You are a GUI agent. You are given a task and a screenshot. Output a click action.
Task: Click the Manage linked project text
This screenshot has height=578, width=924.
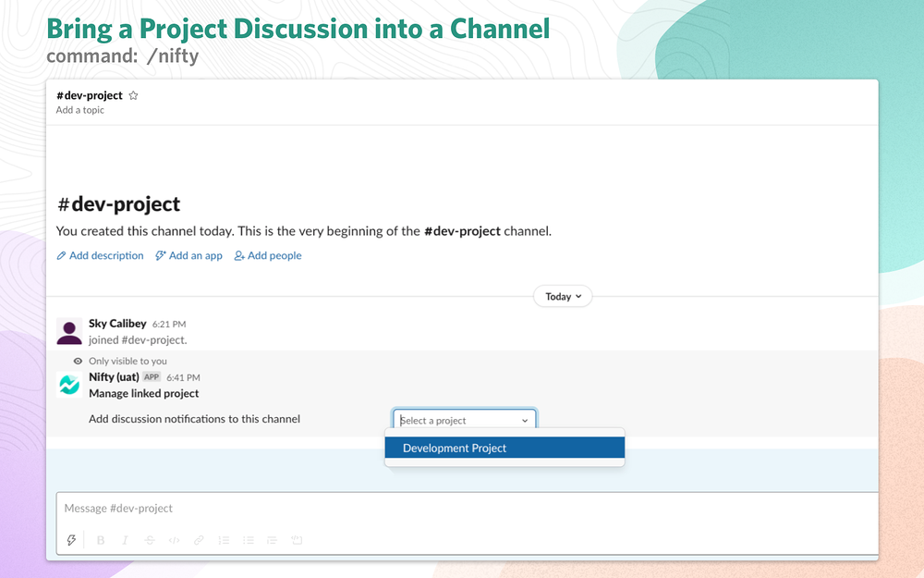click(x=144, y=393)
